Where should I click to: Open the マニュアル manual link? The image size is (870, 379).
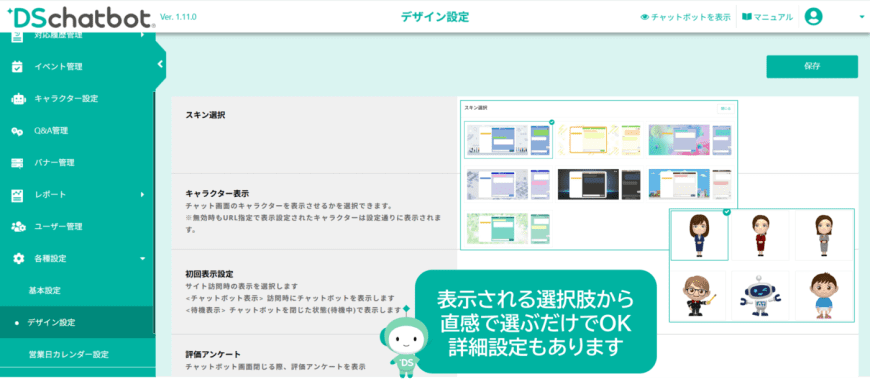coord(773,17)
